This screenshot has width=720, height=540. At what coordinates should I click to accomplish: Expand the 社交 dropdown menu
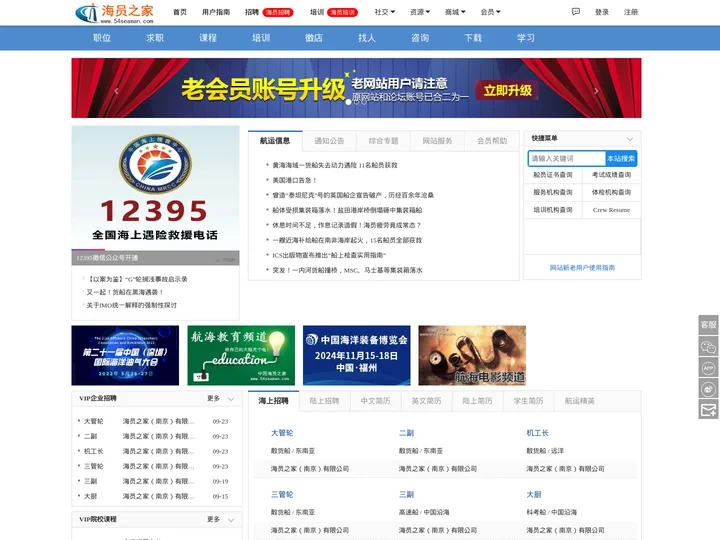point(384,12)
